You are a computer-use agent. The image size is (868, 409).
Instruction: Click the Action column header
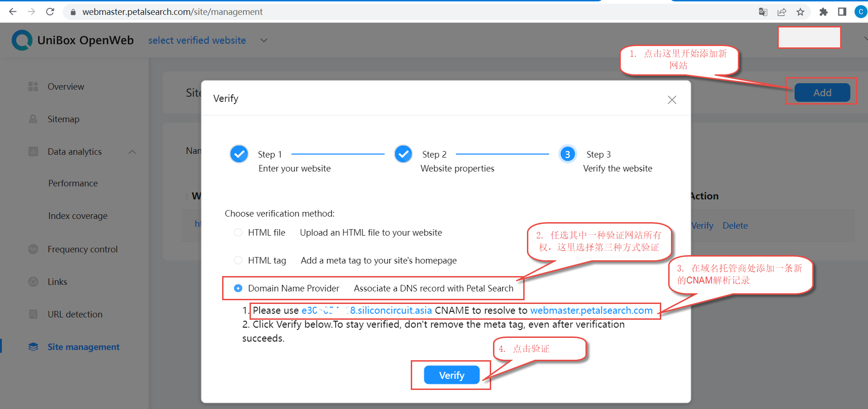704,196
